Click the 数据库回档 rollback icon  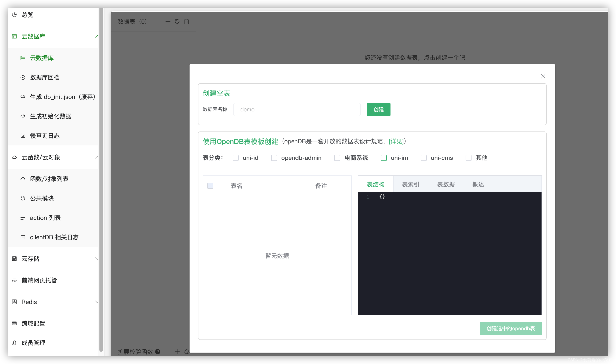pyautogui.click(x=23, y=78)
